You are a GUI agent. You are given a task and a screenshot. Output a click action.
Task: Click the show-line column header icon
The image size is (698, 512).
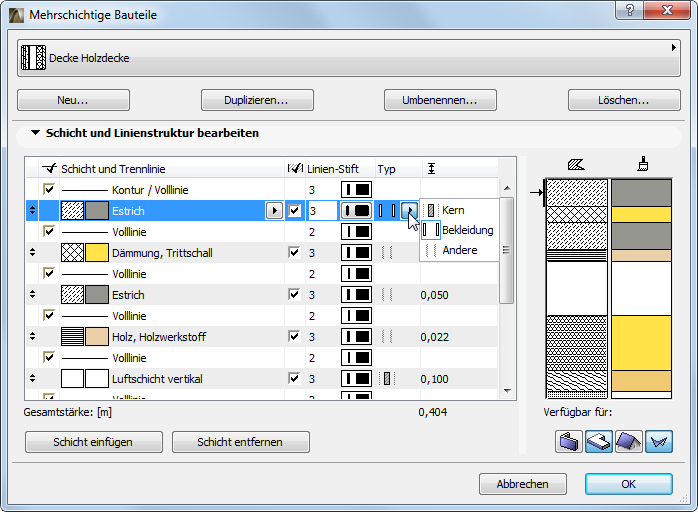49,168
